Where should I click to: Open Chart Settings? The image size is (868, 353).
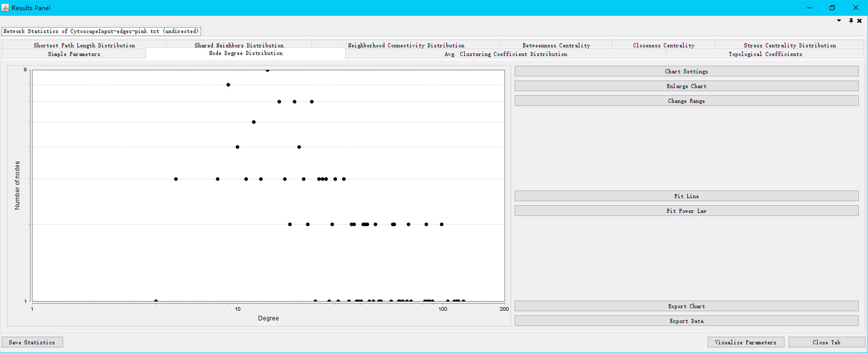pyautogui.click(x=686, y=71)
